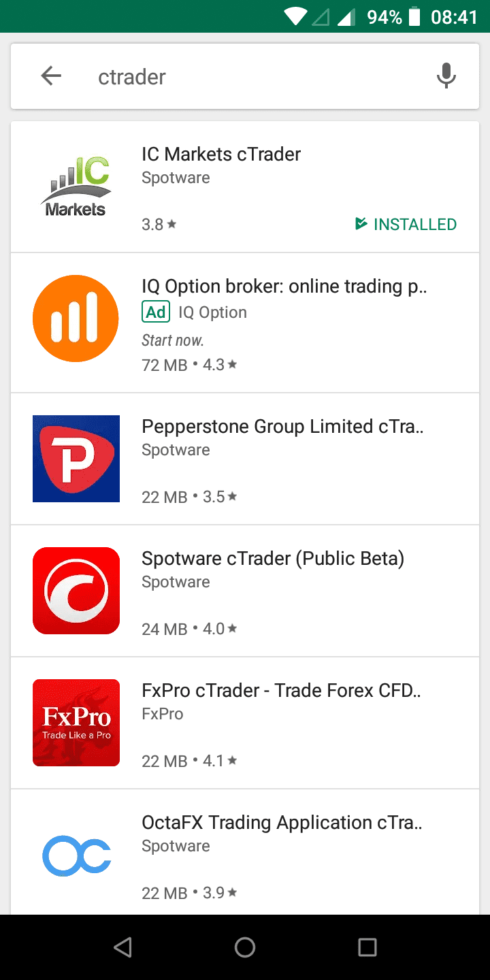Select Spotware cTrader (Public Beta) title
Image resolution: width=490 pixels, height=980 pixels.
[273, 559]
